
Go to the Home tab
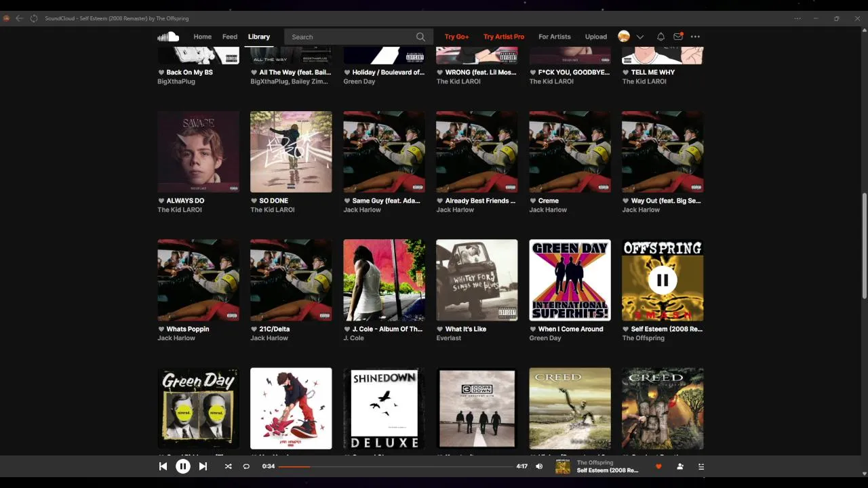[203, 37]
